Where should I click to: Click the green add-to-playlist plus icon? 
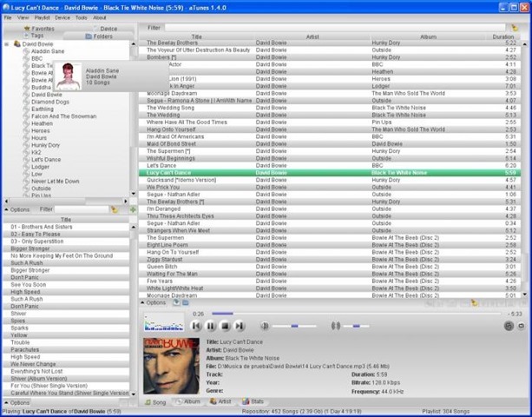click(133, 209)
